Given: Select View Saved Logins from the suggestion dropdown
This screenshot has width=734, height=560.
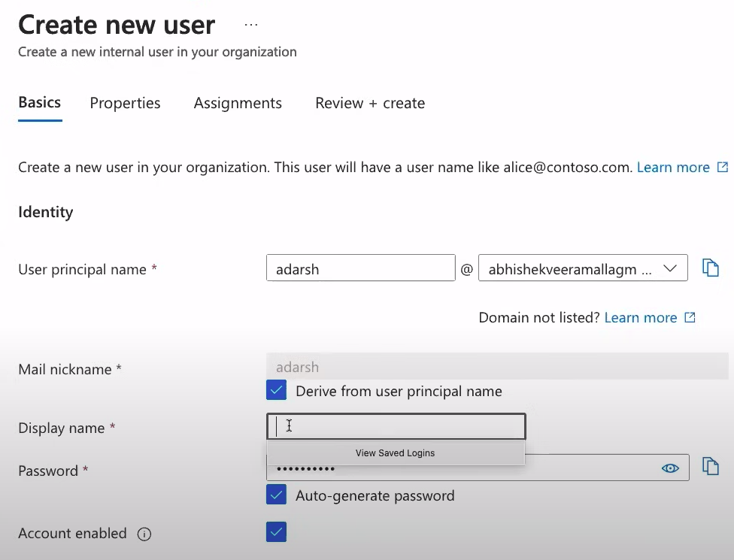Looking at the screenshot, I should click(395, 453).
